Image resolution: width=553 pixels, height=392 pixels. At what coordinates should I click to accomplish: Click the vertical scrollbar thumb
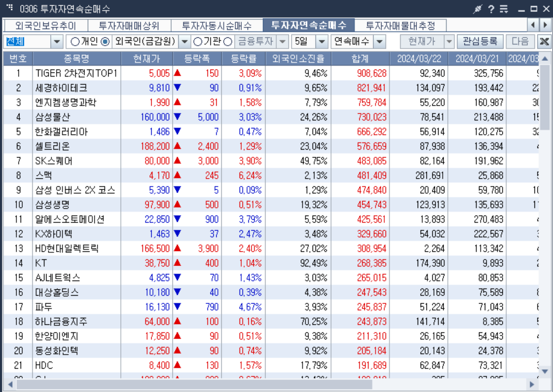coord(545,97)
